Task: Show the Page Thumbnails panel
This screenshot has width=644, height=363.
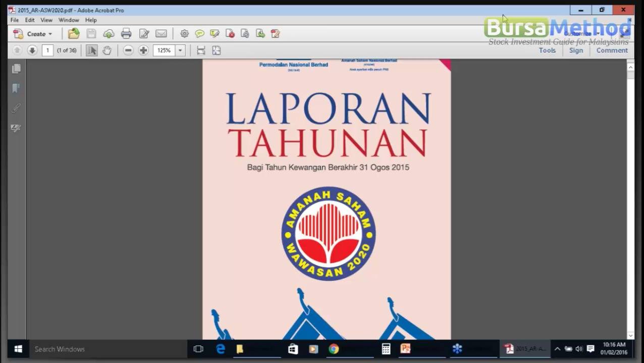Action: click(16, 69)
